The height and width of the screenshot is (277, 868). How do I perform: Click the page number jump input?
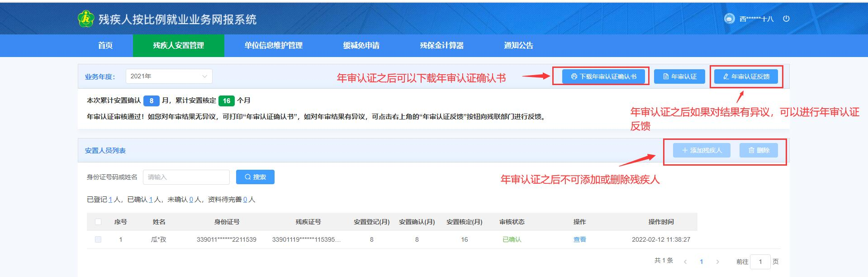tap(760, 262)
